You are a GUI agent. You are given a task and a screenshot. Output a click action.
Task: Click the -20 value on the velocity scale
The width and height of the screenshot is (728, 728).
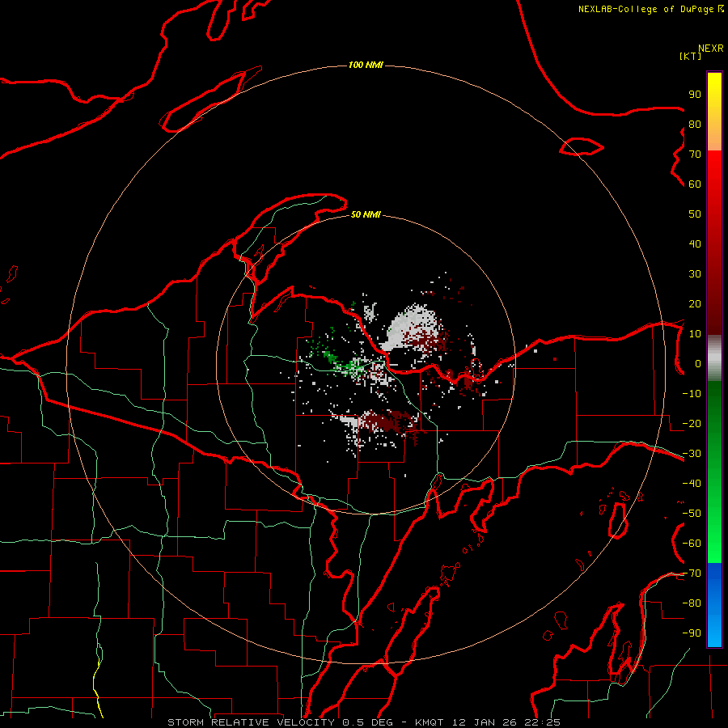click(x=692, y=424)
